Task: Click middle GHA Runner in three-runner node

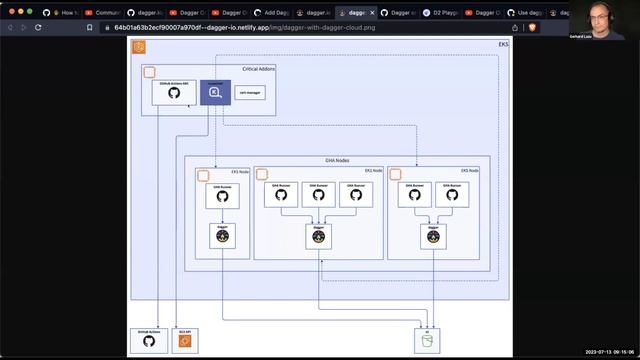Action: click(318, 195)
